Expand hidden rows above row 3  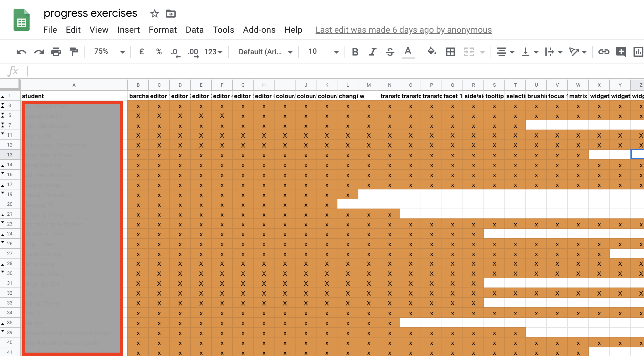click(3, 104)
